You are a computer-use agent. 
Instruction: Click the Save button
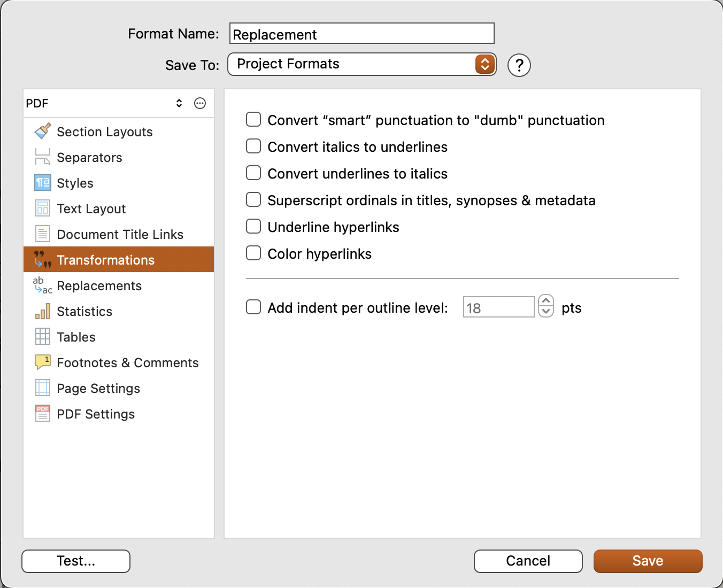tap(648, 561)
